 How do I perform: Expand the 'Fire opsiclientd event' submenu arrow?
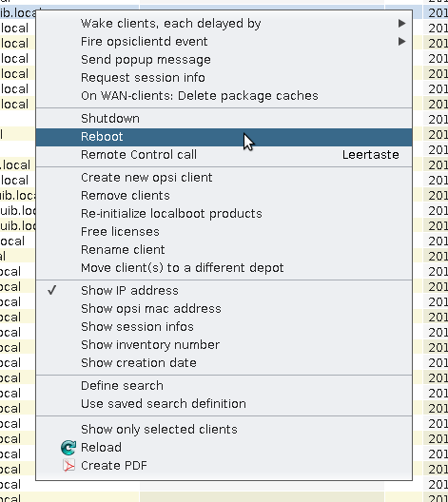point(402,41)
